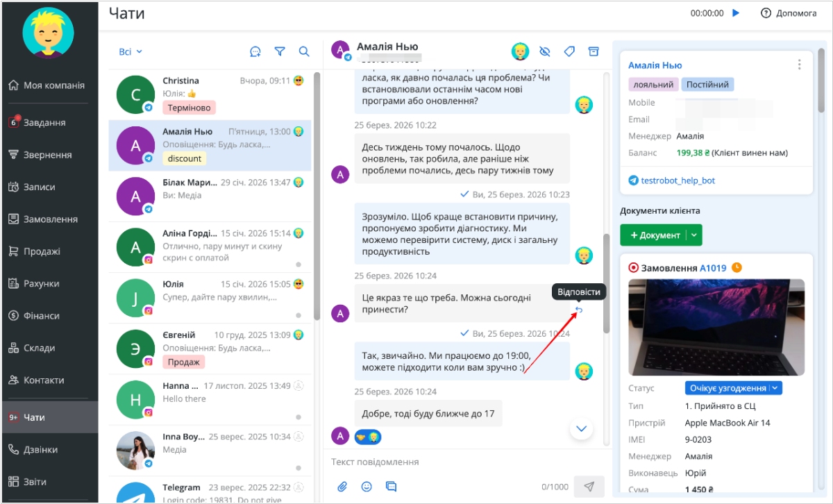The width and height of the screenshot is (833, 504).
Task: Expand the Документ button dropdown arrow
Action: [694, 235]
